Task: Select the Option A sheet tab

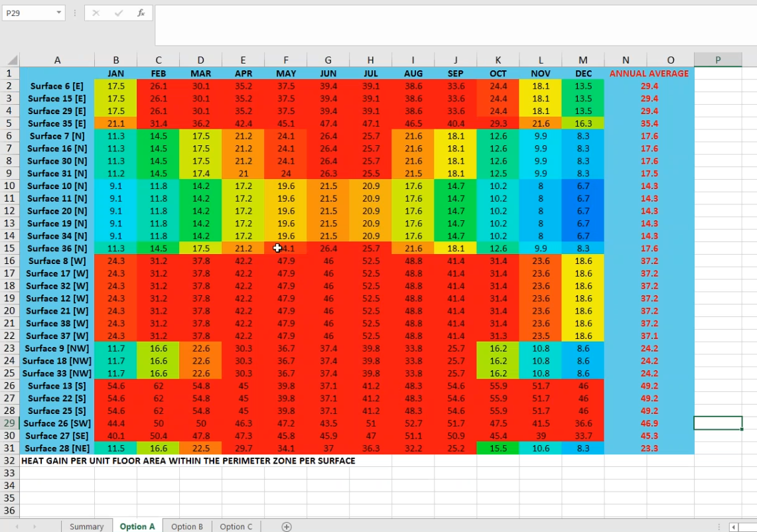Action: [137, 527]
